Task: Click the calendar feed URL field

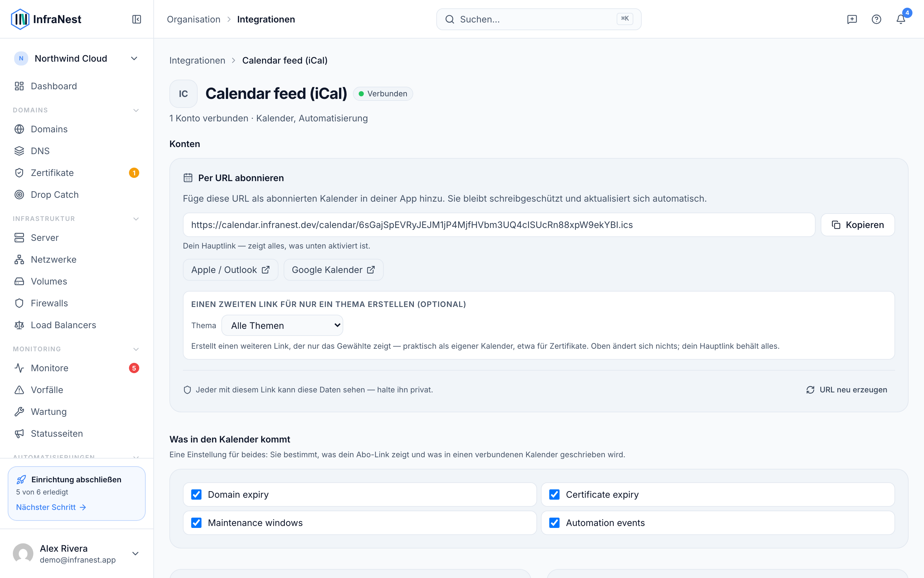Action: 499,225
